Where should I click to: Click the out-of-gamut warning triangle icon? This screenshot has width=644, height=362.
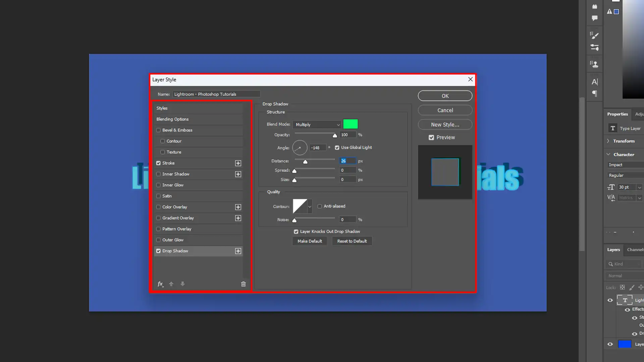click(609, 11)
